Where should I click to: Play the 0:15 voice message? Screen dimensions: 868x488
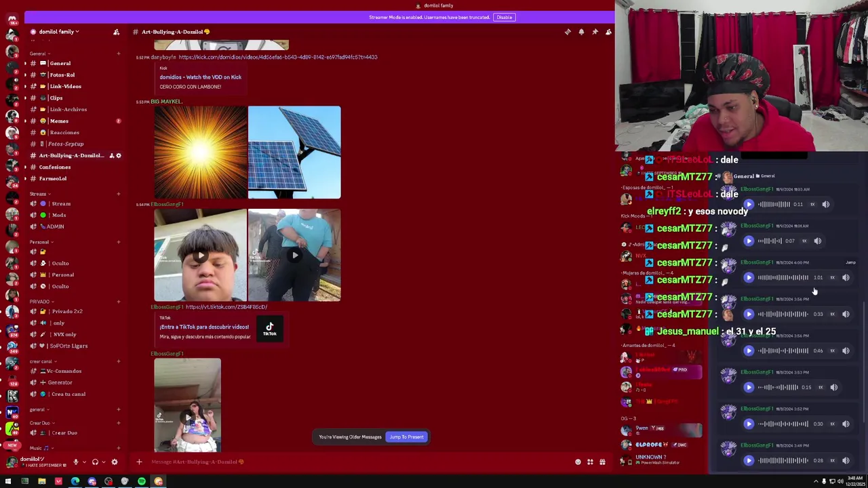click(749, 387)
